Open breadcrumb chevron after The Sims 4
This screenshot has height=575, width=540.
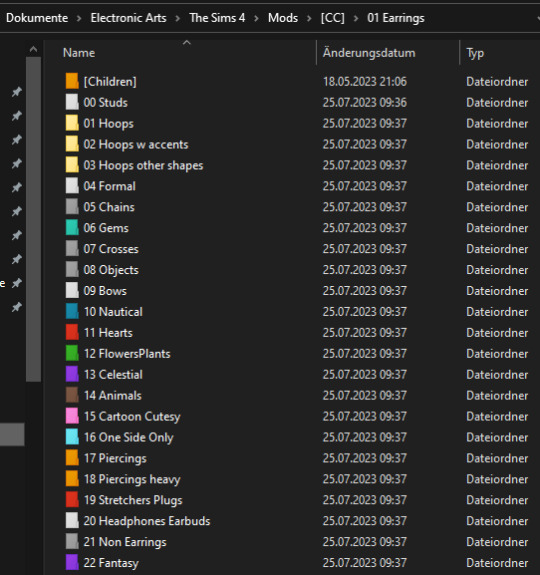pyautogui.click(x=256, y=18)
